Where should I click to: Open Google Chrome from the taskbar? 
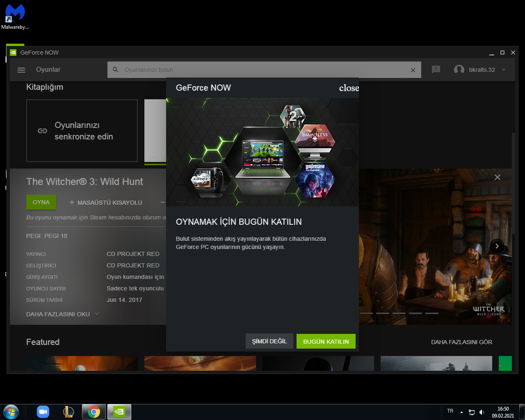[x=94, y=412]
